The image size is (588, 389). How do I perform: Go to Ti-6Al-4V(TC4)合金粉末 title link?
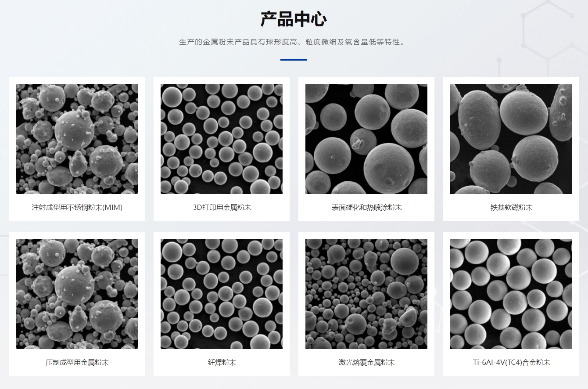coord(511,362)
